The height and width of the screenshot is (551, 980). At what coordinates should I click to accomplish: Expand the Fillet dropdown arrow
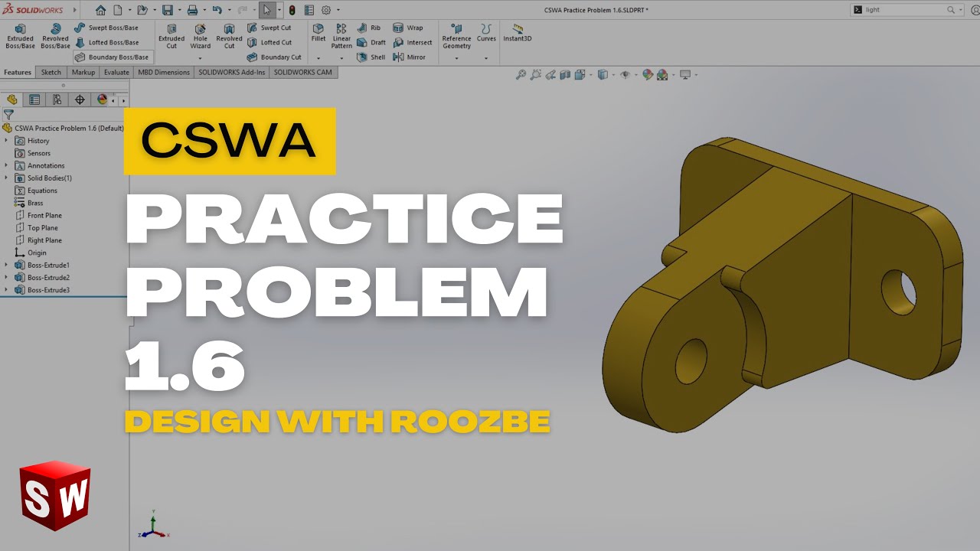coord(318,58)
